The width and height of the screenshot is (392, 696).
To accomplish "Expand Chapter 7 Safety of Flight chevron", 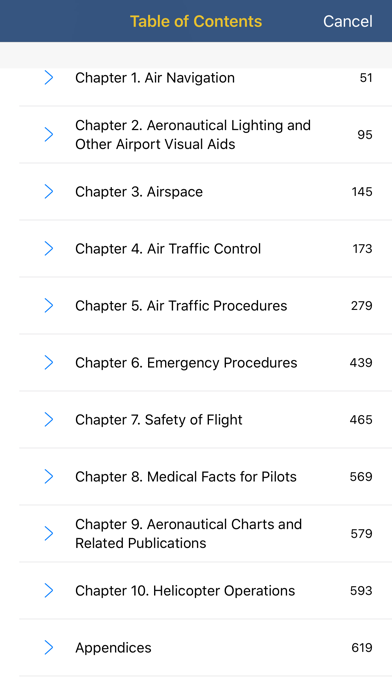I will [x=49, y=419].
